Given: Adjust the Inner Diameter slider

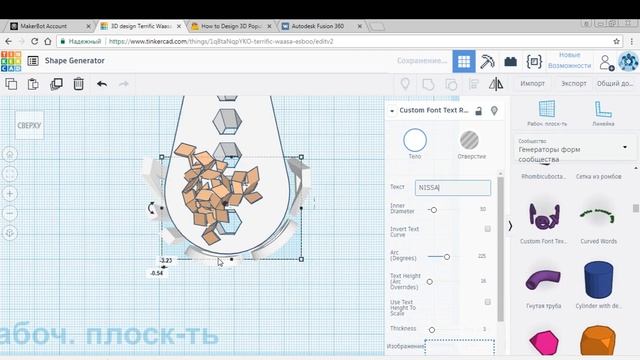Looking at the screenshot, I should pos(433,210).
